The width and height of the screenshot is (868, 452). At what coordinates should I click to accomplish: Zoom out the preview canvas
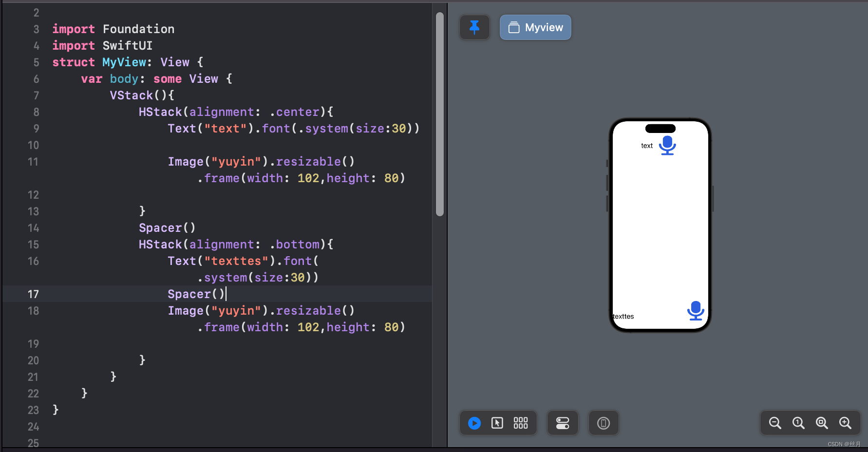775,423
